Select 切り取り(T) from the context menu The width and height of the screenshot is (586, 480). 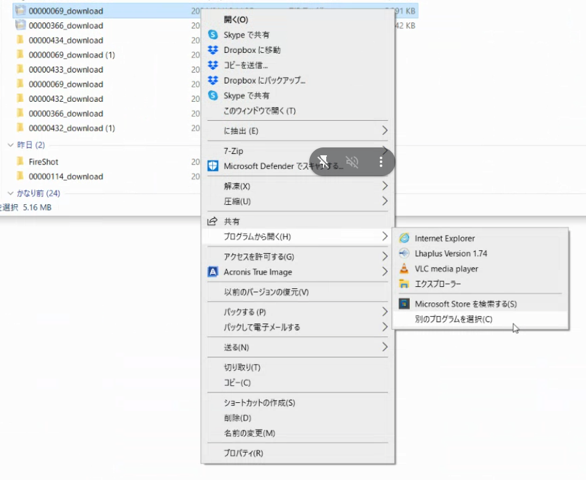[x=298, y=367]
